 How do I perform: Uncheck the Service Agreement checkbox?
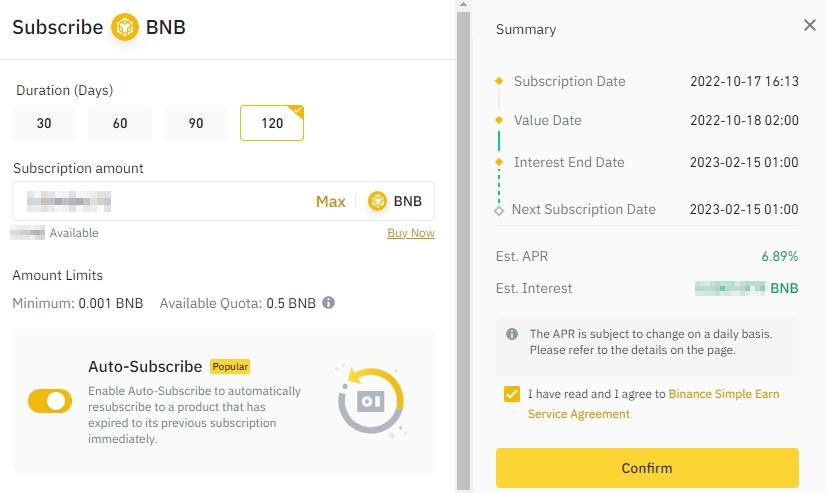coord(512,394)
